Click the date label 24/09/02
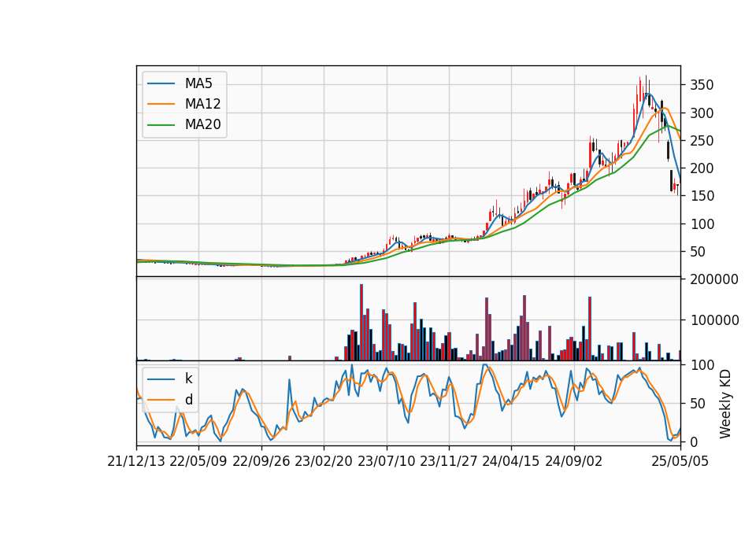Image resolution: width=756 pixels, height=543 pixels. click(574, 462)
